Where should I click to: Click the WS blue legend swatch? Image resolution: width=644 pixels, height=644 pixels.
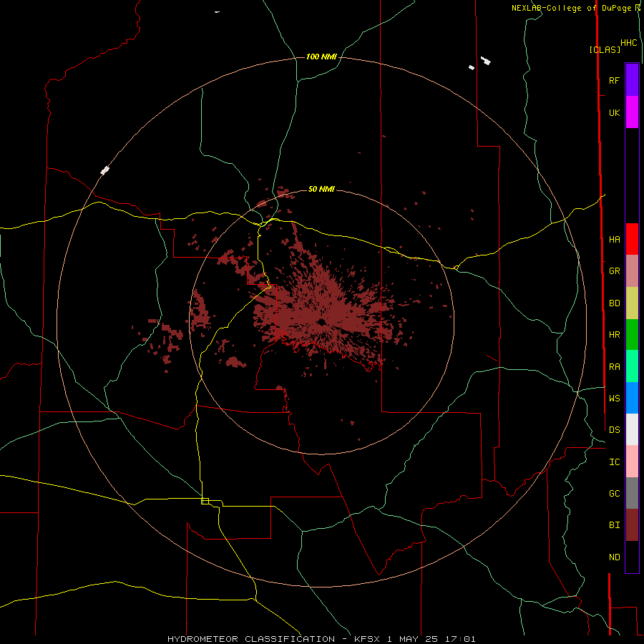click(632, 398)
